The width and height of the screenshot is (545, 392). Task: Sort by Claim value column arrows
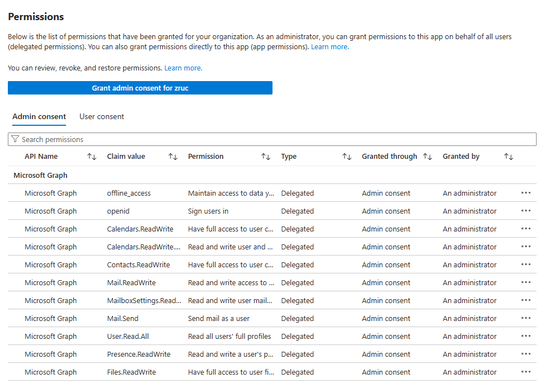click(173, 157)
